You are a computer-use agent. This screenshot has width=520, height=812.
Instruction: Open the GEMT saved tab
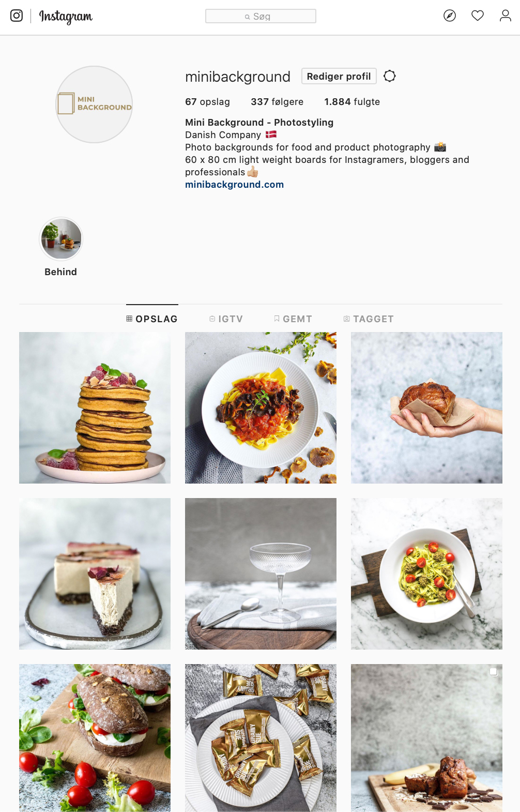tap(293, 319)
